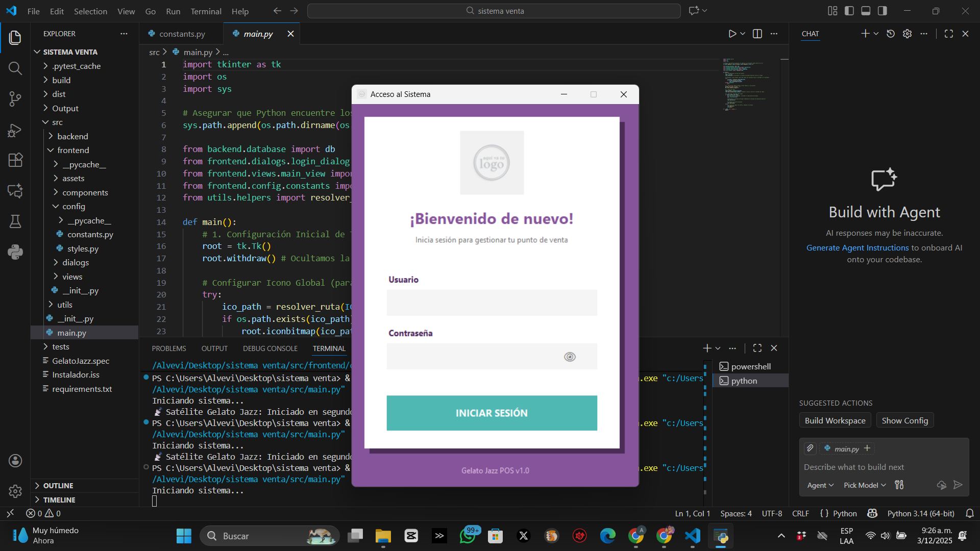Click CRLF line ending in status bar

click(800, 514)
